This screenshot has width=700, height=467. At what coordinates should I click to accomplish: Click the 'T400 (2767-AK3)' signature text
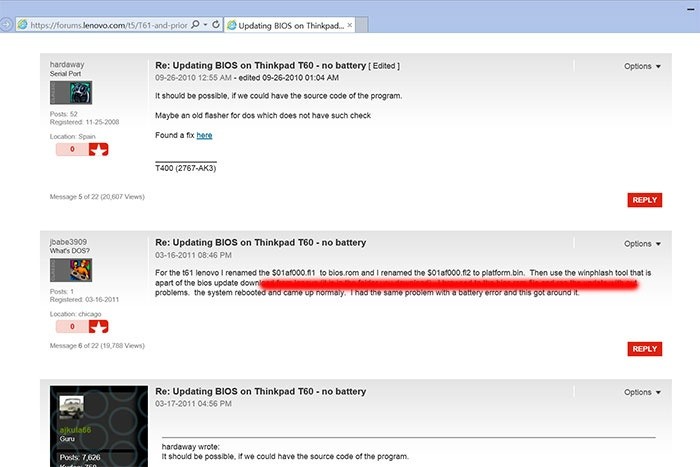[185, 168]
